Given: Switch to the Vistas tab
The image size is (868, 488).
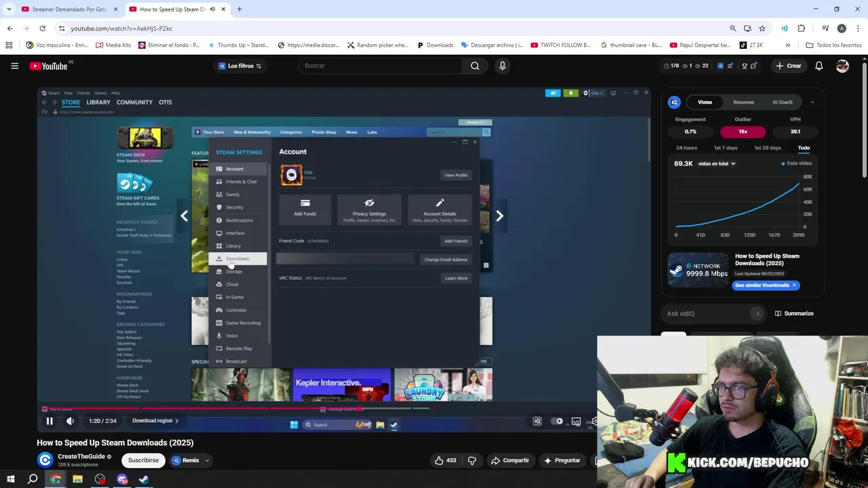Looking at the screenshot, I should pos(705,102).
